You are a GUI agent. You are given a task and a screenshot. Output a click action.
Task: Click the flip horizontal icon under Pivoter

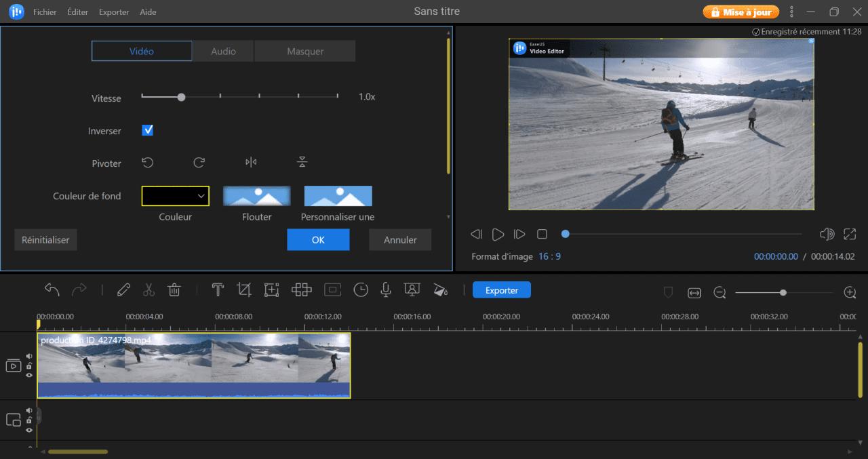point(250,162)
